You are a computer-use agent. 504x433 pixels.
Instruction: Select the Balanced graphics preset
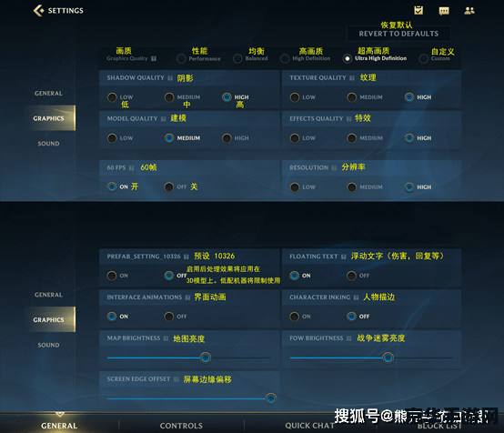[x=237, y=58]
